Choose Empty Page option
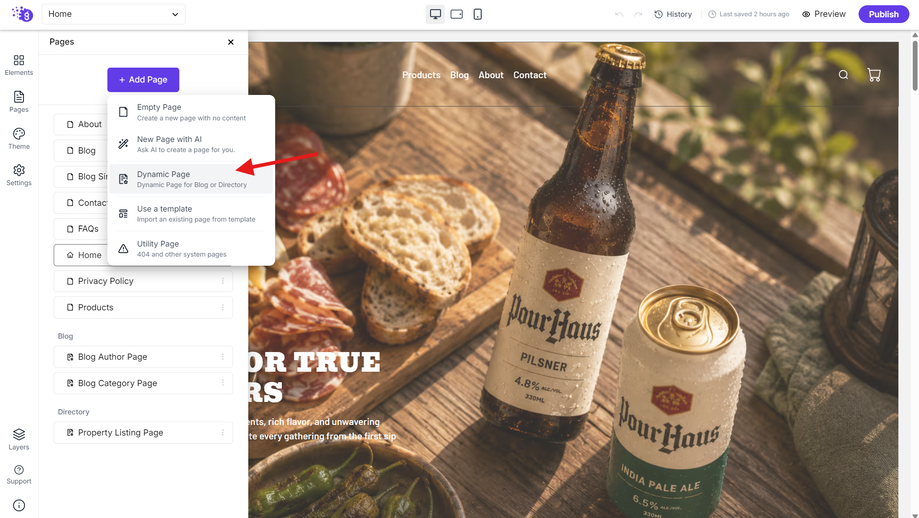The width and height of the screenshot is (919, 518). [192, 112]
